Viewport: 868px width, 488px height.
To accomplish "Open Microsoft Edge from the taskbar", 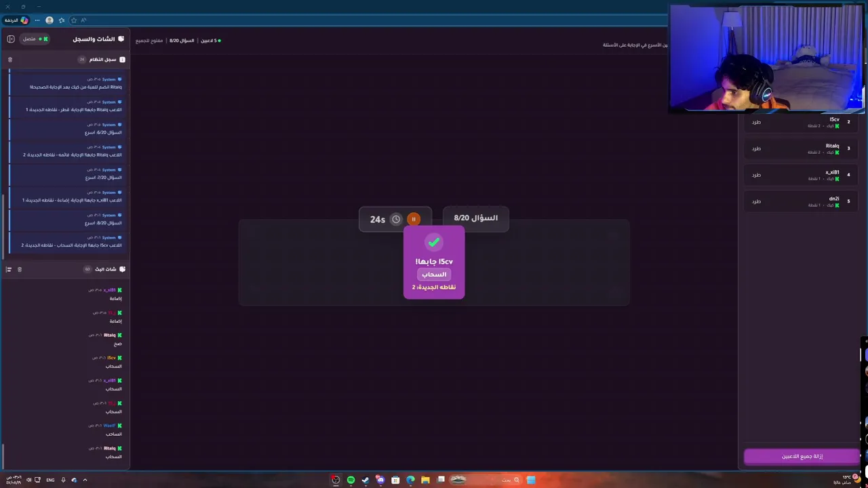I will pos(410,480).
